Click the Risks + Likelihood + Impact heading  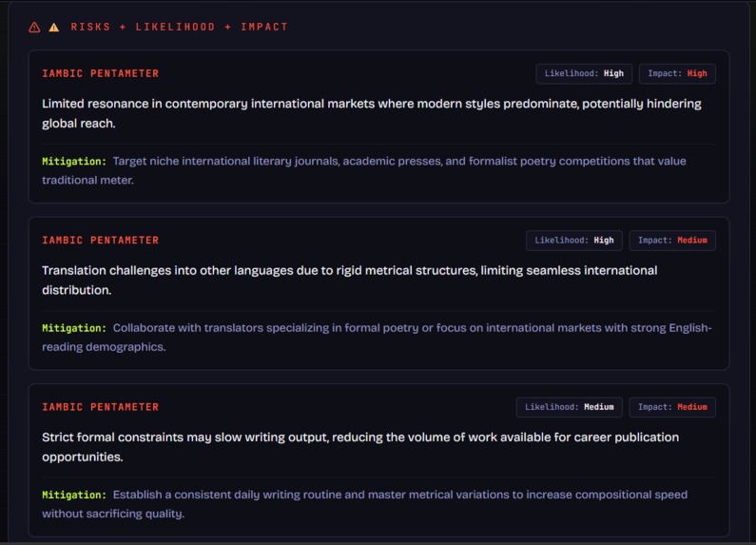click(x=180, y=27)
